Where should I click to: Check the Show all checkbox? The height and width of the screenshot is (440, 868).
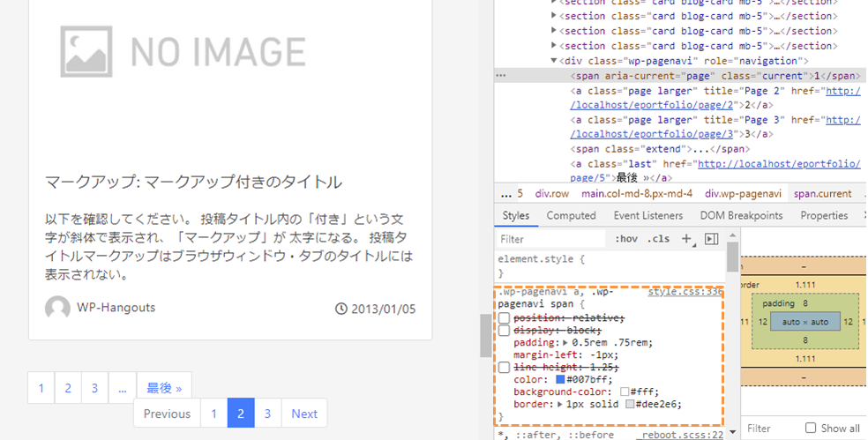[x=811, y=429]
